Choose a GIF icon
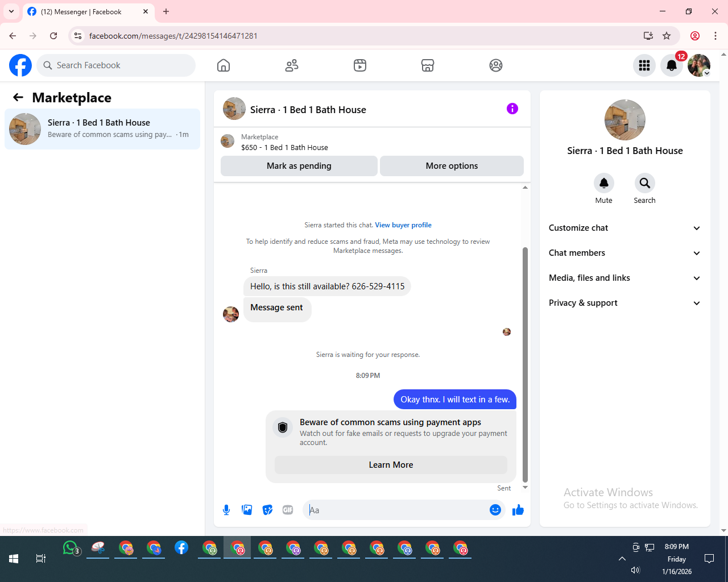This screenshot has height=582, width=728. (x=288, y=510)
